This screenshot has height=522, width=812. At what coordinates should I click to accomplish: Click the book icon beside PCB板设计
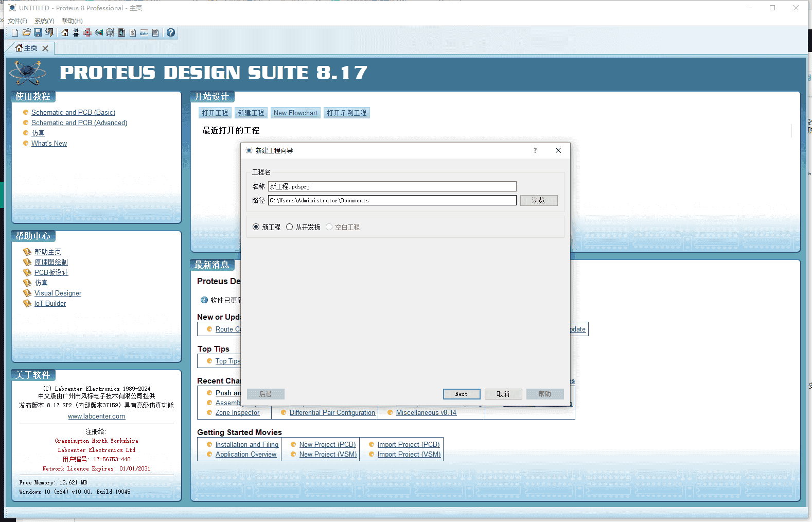(x=27, y=272)
